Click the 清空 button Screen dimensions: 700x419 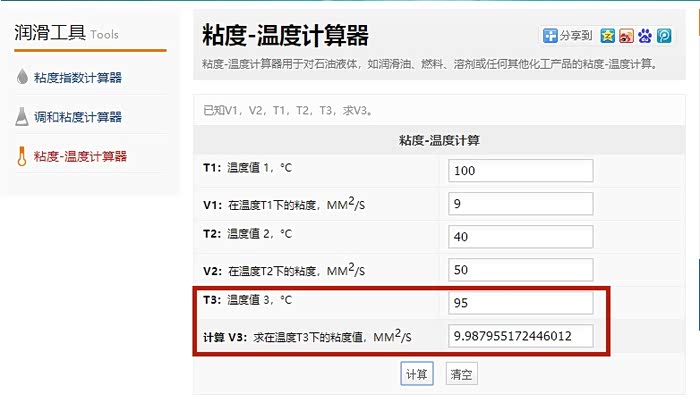(x=461, y=374)
